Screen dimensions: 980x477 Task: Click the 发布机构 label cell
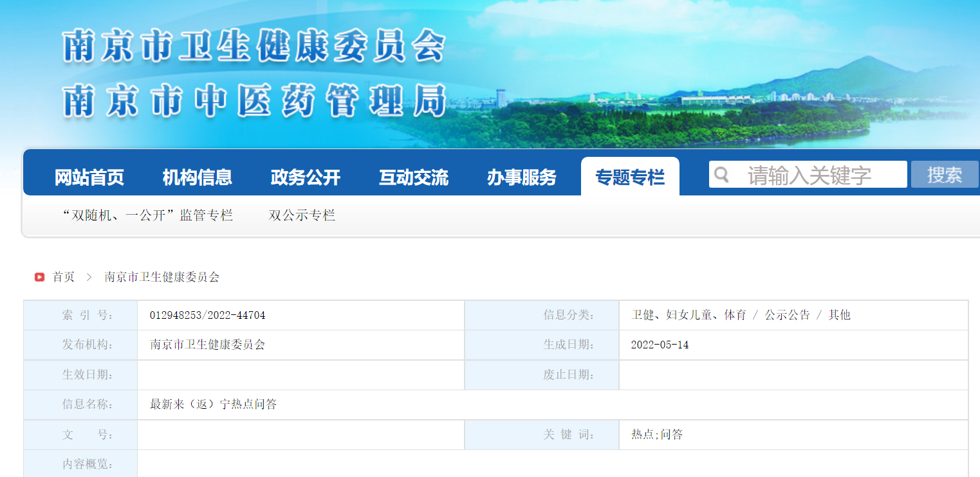coord(80,345)
